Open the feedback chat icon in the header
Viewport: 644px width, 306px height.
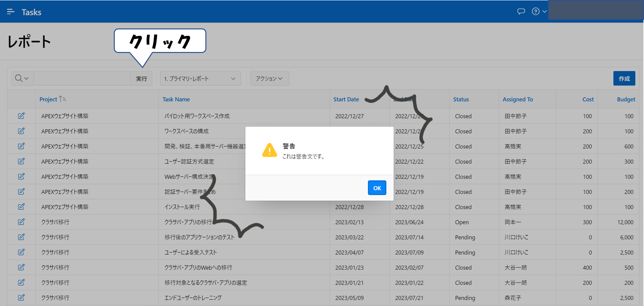521,11
